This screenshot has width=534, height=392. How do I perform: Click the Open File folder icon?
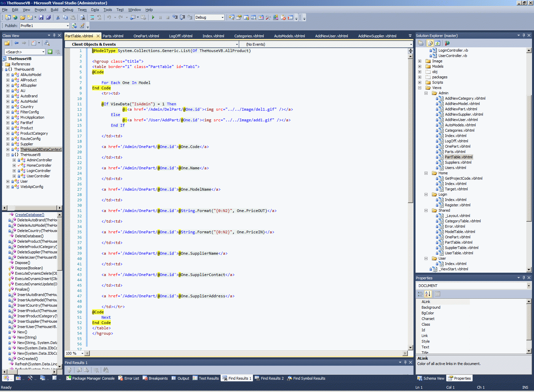click(x=22, y=17)
